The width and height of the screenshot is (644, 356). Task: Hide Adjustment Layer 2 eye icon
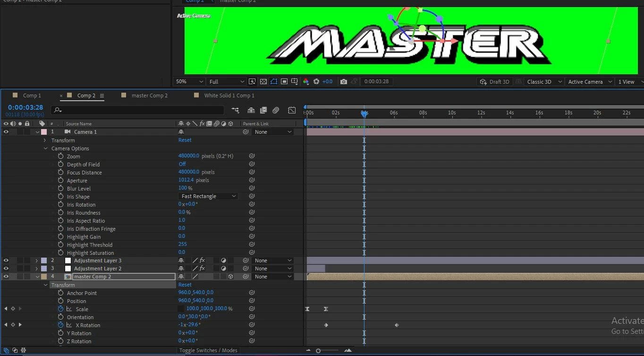pos(6,269)
